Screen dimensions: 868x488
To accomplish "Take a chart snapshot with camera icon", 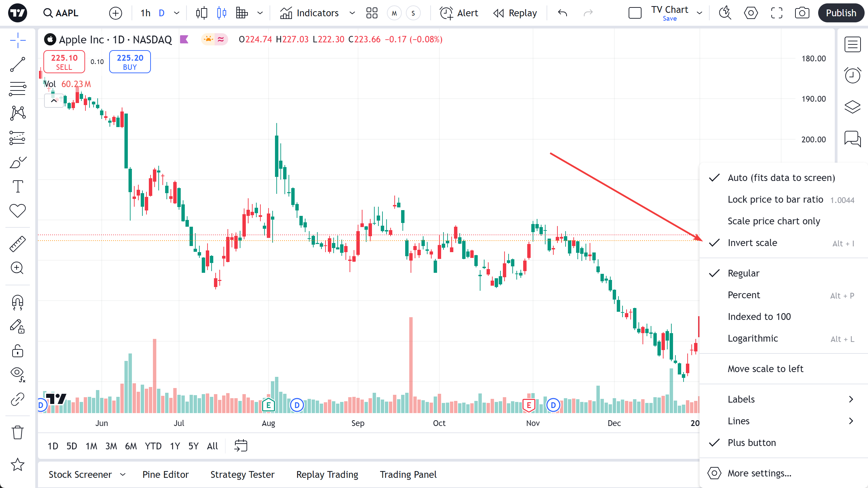I will tap(802, 13).
